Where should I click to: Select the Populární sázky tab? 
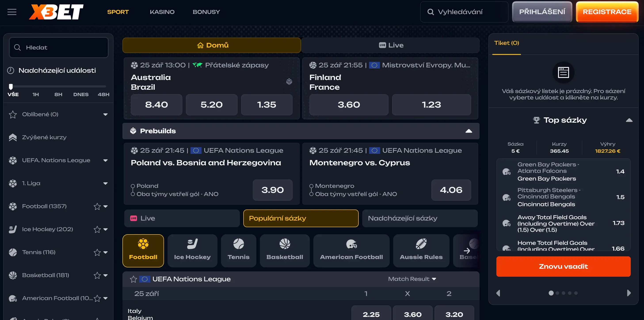[x=301, y=218]
